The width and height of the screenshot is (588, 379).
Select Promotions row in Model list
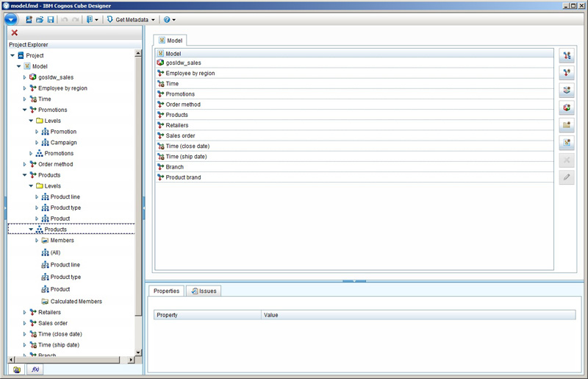354,94
